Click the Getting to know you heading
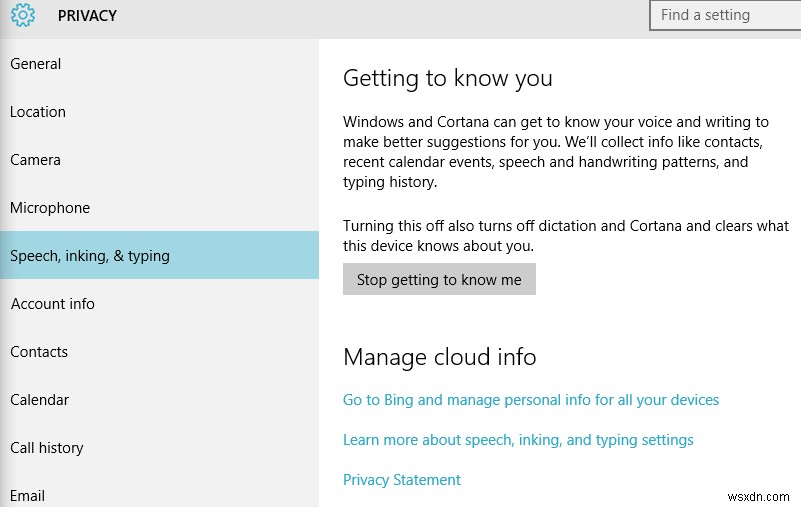 447,78
